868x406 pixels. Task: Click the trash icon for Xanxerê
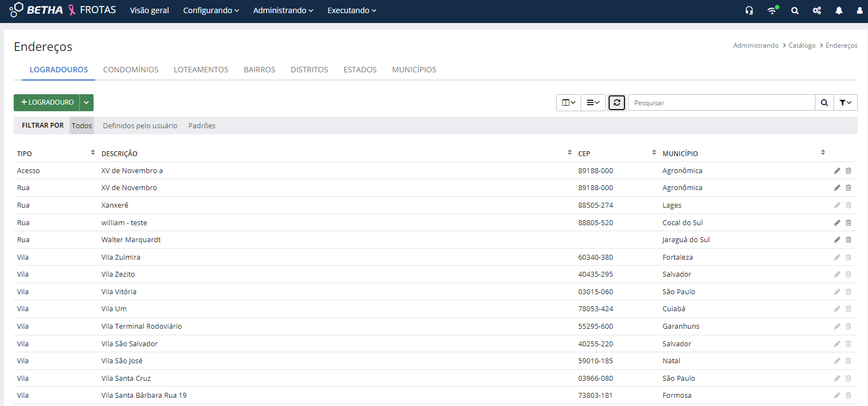(x=848, y=205)
